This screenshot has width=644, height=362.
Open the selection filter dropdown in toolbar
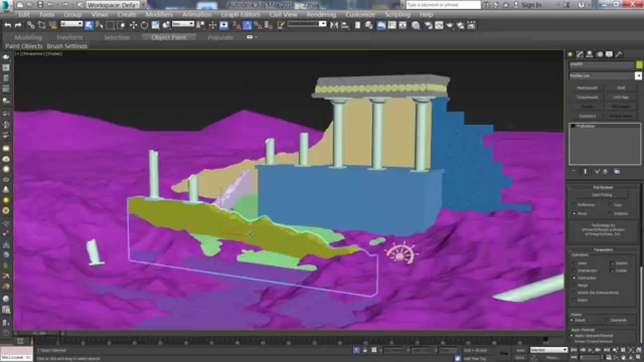71,24
